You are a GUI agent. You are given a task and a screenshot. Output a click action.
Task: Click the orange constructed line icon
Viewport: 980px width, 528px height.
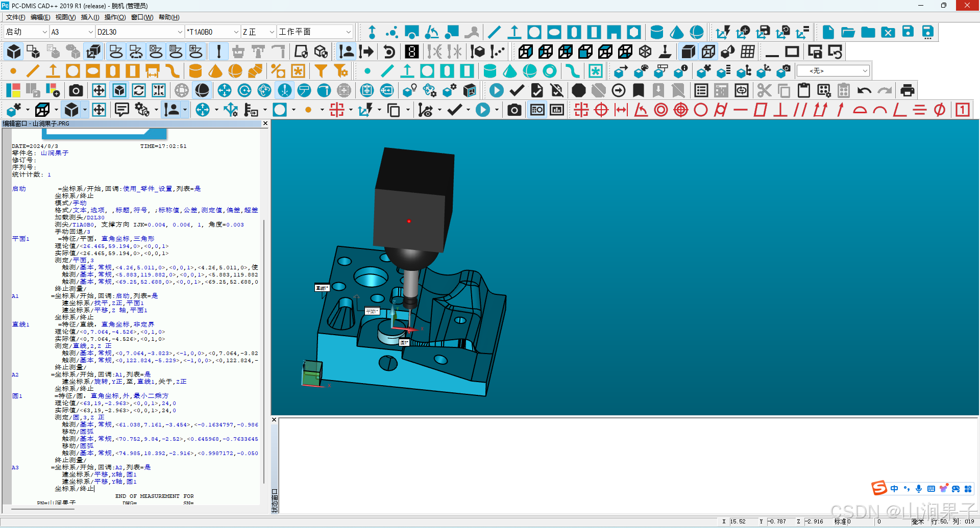[33, 71]
